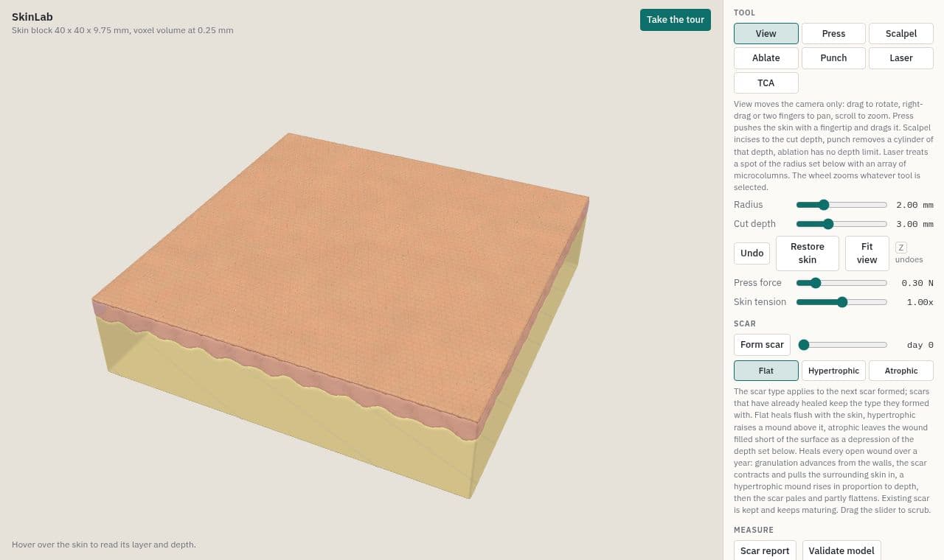Click the scar day timeline slider

pyautogui.click(x=841, y=345)
